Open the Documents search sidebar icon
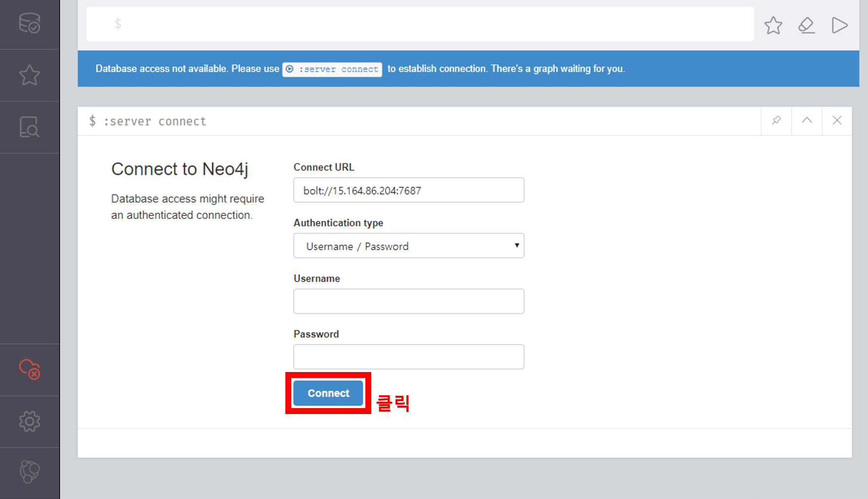The image size is (868, 499). click(x=30, y=127)
